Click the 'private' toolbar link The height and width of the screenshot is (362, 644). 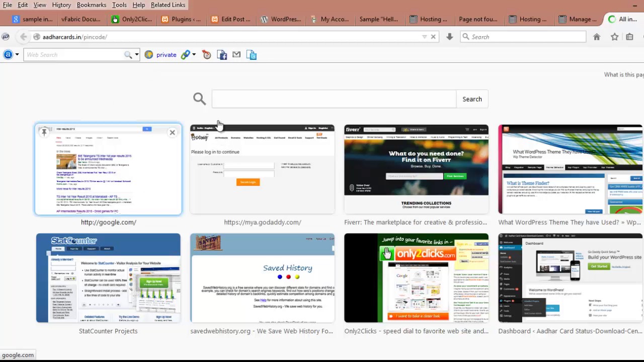tap(166, 55)
